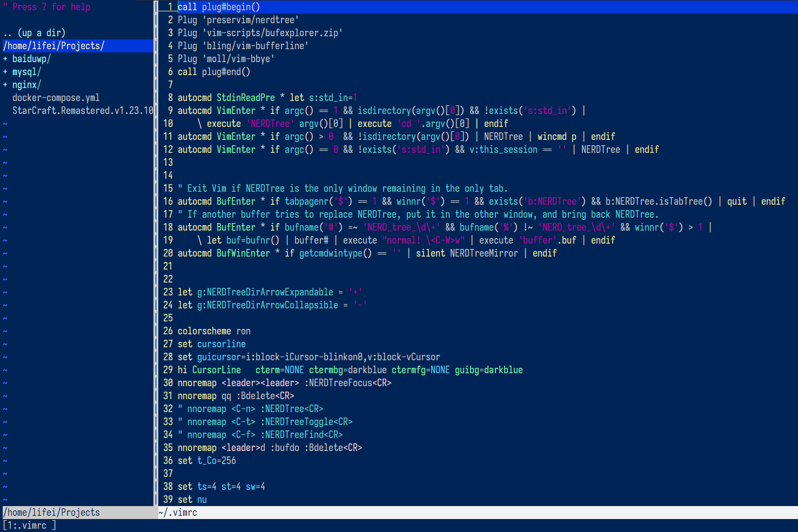Viewport: 798px width, 532px height.
Task: Click line number 22
Action: click(x=168, y=279)
